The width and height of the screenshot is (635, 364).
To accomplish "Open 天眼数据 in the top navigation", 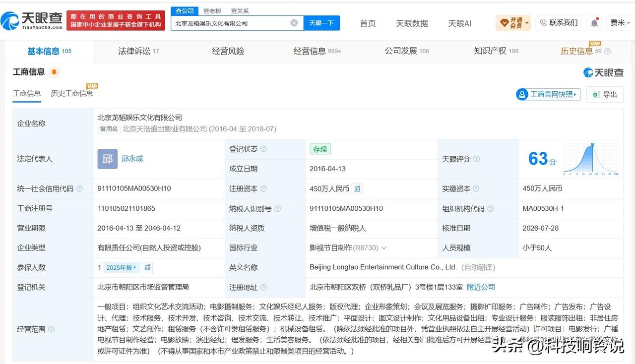I will tap(412, 23).
